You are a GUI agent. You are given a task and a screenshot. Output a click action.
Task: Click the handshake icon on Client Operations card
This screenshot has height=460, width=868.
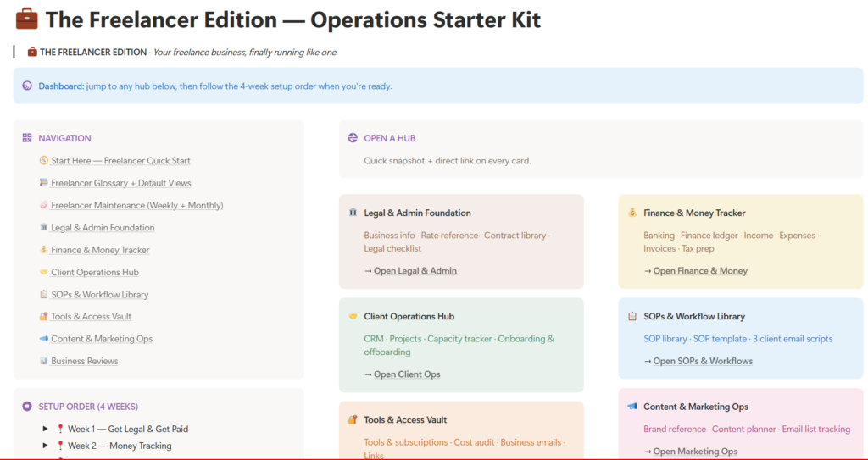point(353,317)
